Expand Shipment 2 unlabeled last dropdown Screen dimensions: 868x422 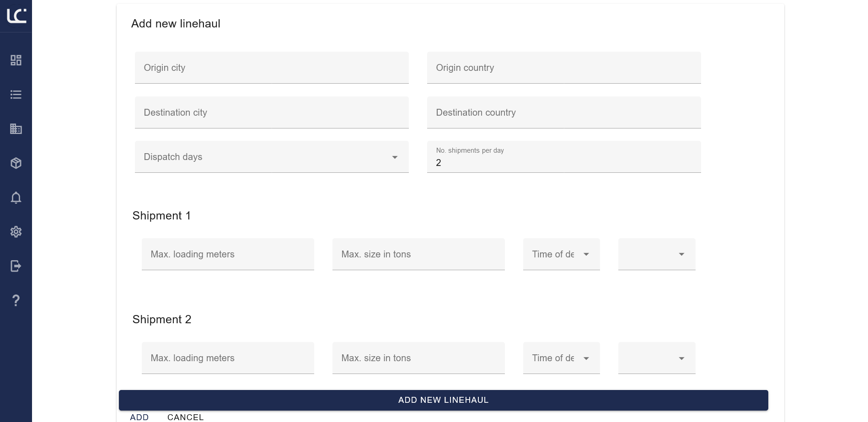[656, 358]
